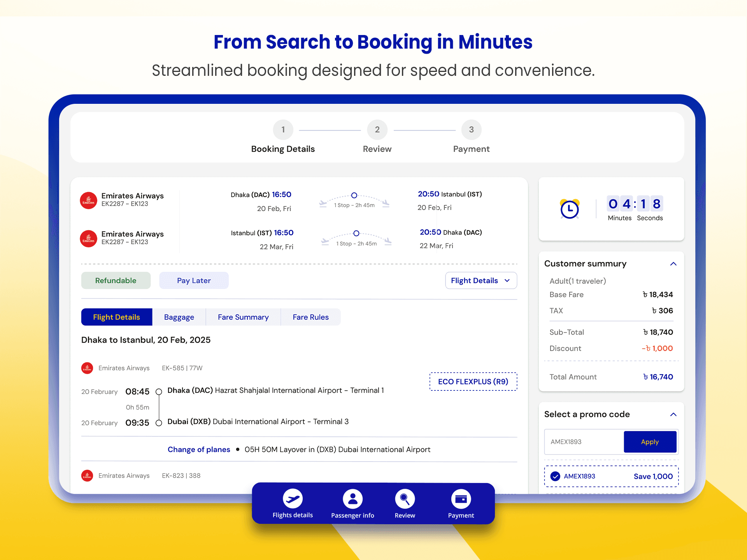Click Dhaka departure node on timeline
The width and height of the screenshot is (747, 560).
click(x=159, y=392)
